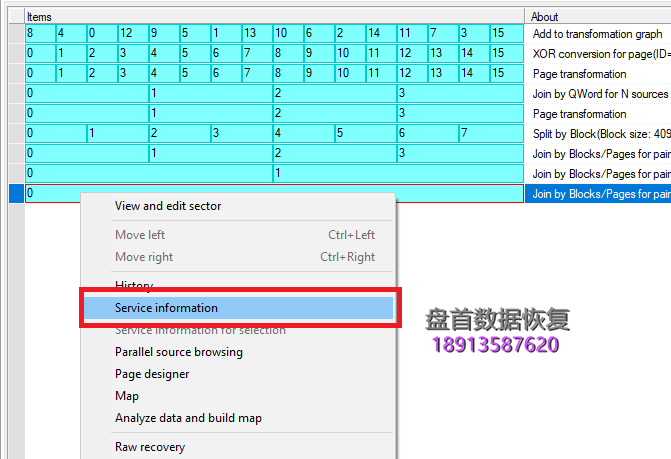This screenshot has height=459, width=671.
Task: Select the XOR conversion for page row
Action: point(598,53)
